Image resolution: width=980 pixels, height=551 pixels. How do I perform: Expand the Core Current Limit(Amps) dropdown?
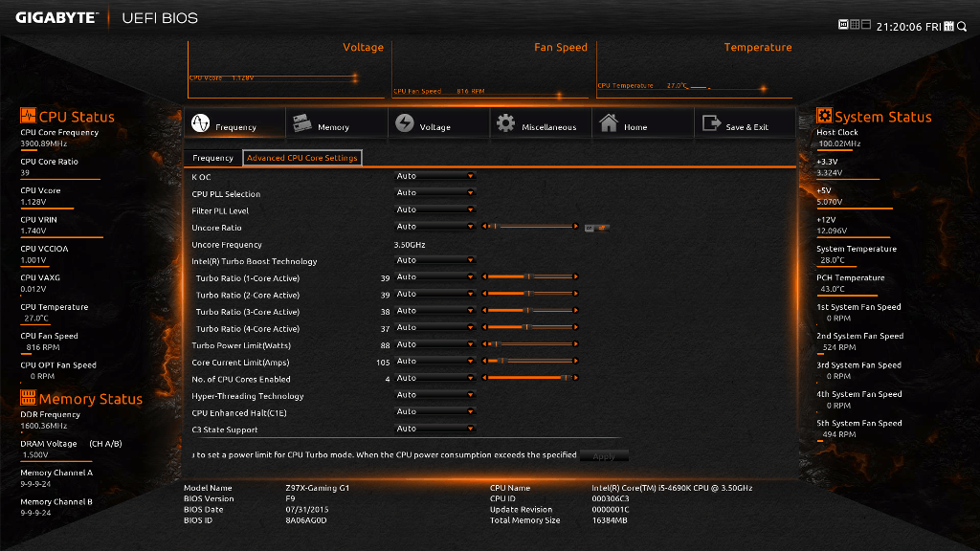coord(435,362)
